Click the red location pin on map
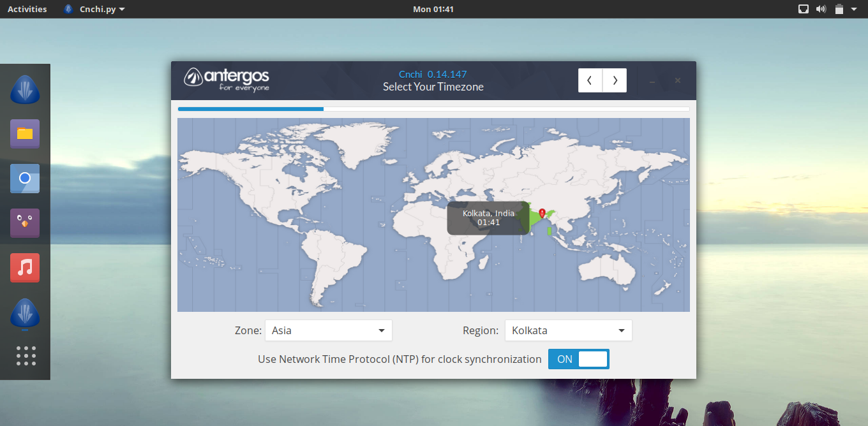This screenshot has height=426, width=868. click(542, 213)
